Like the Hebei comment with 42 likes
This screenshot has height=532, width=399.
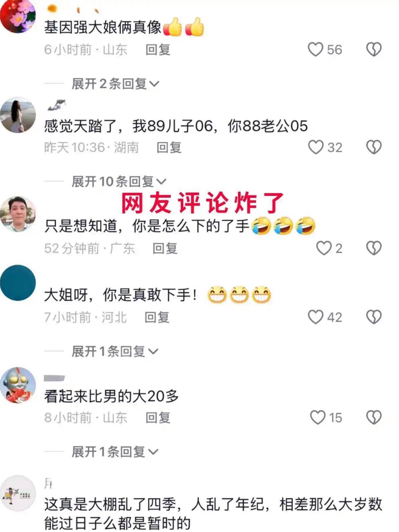[315, 317]
